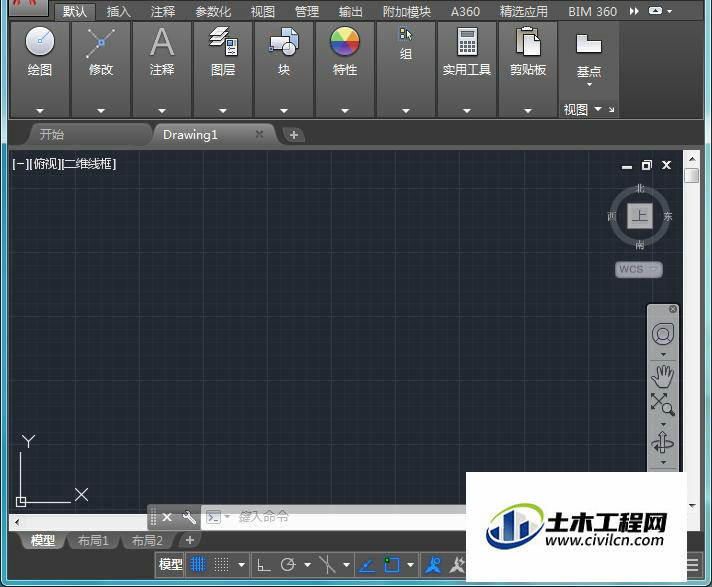Toggle isometric drafting in status bar
Image resolution: width=712 pixels, height=587 pixels.
click(327, 565)
